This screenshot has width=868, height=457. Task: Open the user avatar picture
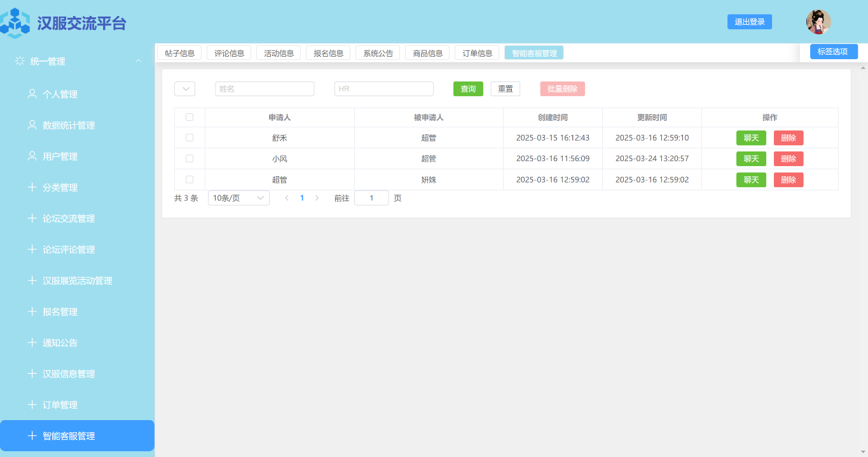(818, 22)
